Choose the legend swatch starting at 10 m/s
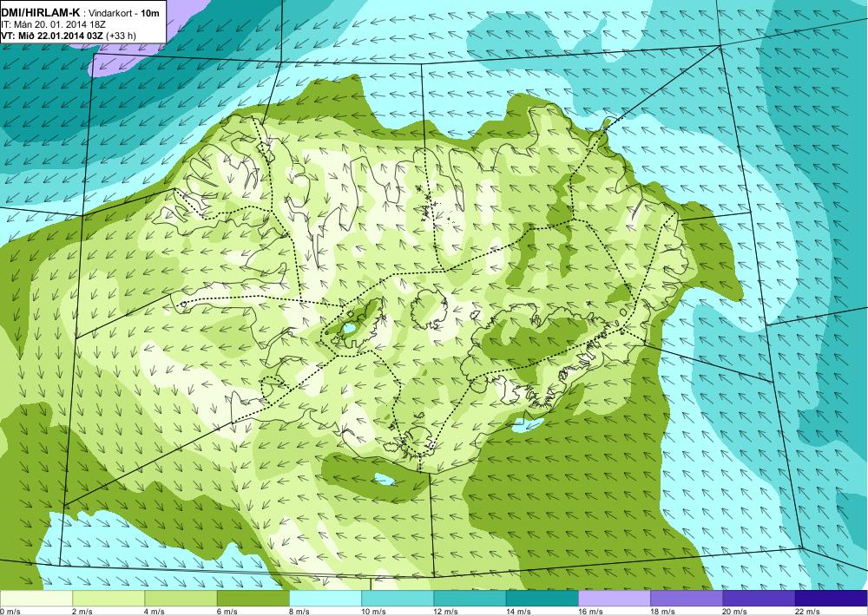 click(x=398, y=599)
